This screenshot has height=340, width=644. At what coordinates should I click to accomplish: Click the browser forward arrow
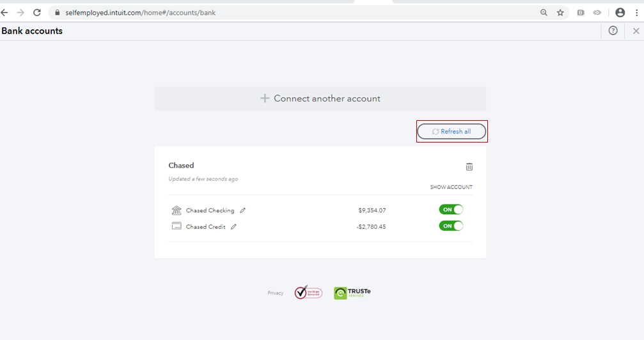pos(20,13)
